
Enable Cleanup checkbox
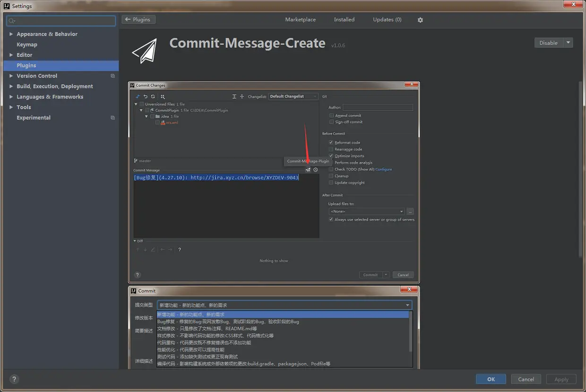(331, 176)
